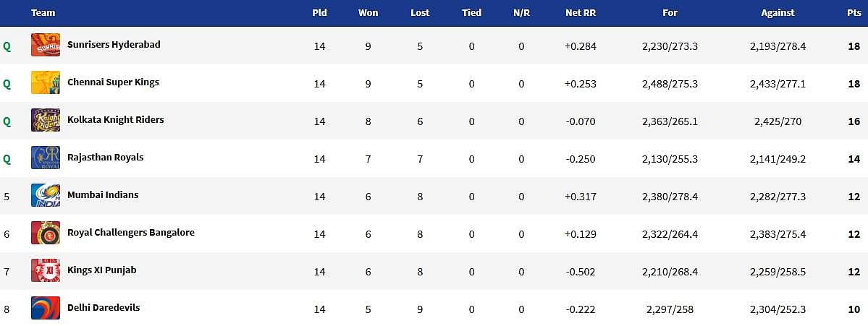Viewport: 868px width, 326px height.
Task: Click the Mumbai Indians team logo
Action: point(45,195)
